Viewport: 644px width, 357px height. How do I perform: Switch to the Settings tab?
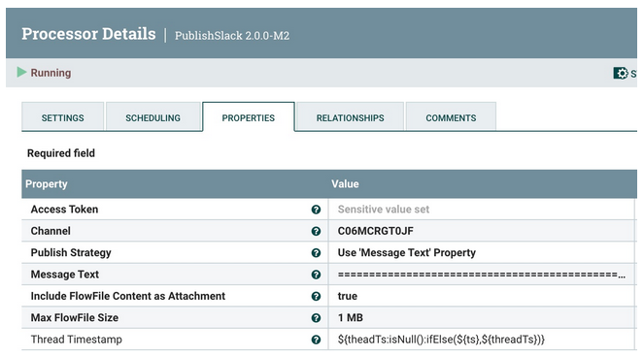pos(62,117)
